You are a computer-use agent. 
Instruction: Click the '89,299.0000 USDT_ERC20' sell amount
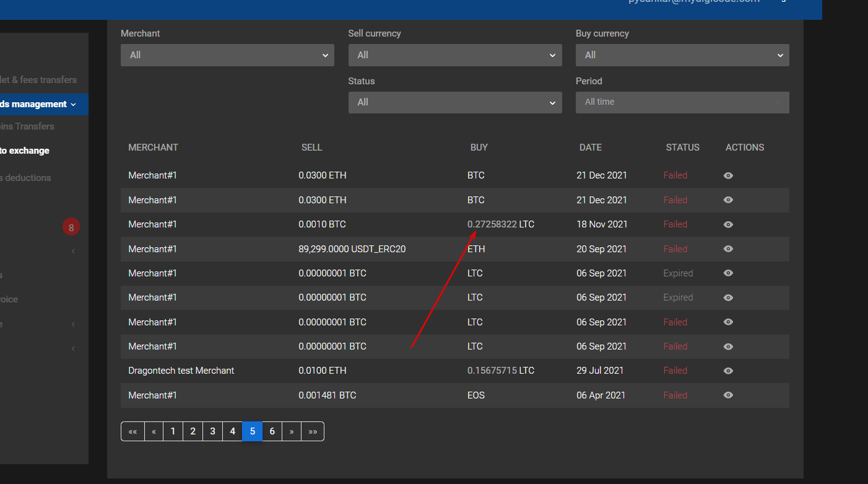(352, 249)
